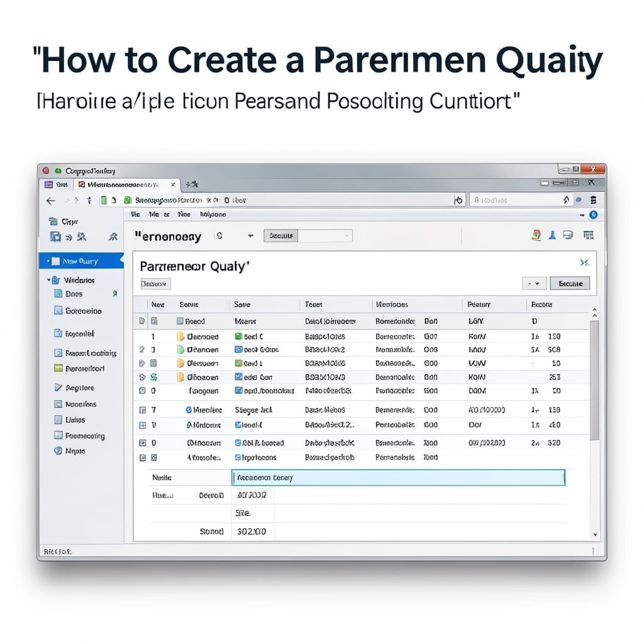The width and height of the screenshot is (644, 644).
Task: Open 'Gorooeioo' in the sidebar
Action: pyautogui.click(x=78, y=311)
